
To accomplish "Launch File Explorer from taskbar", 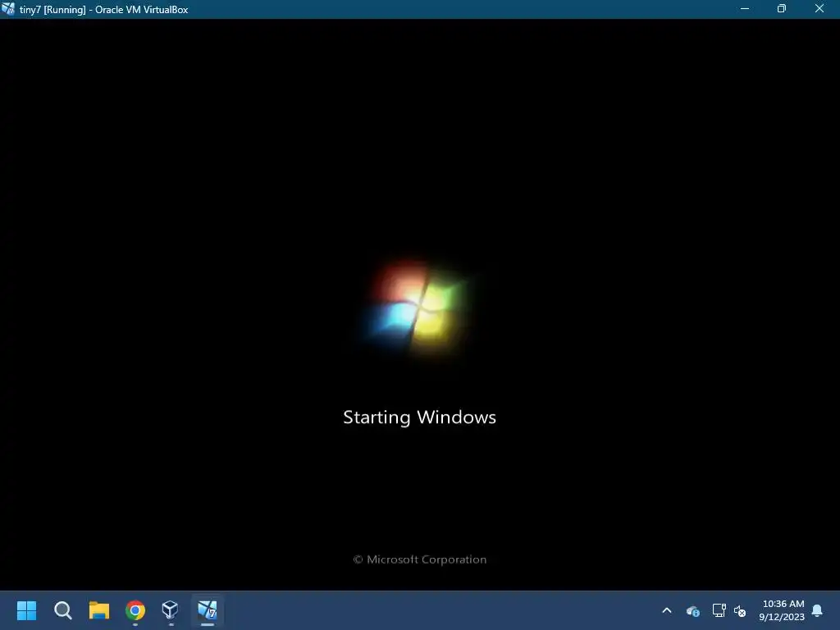I will point(99,610).
